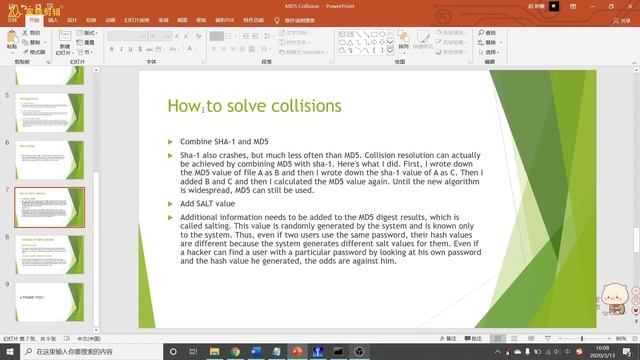
Task: Click the Comments button in status bar
Action: (473, 339)
